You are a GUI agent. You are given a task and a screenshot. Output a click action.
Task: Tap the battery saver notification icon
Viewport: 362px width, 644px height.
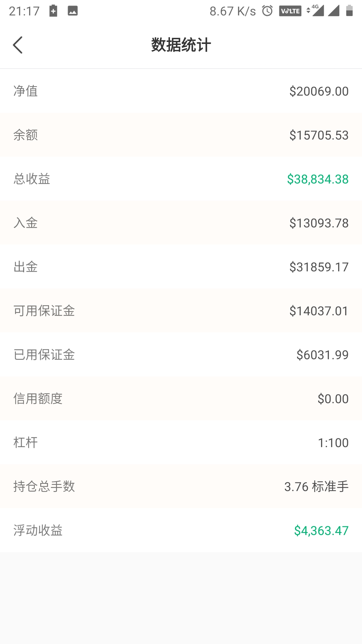point(53,11)
